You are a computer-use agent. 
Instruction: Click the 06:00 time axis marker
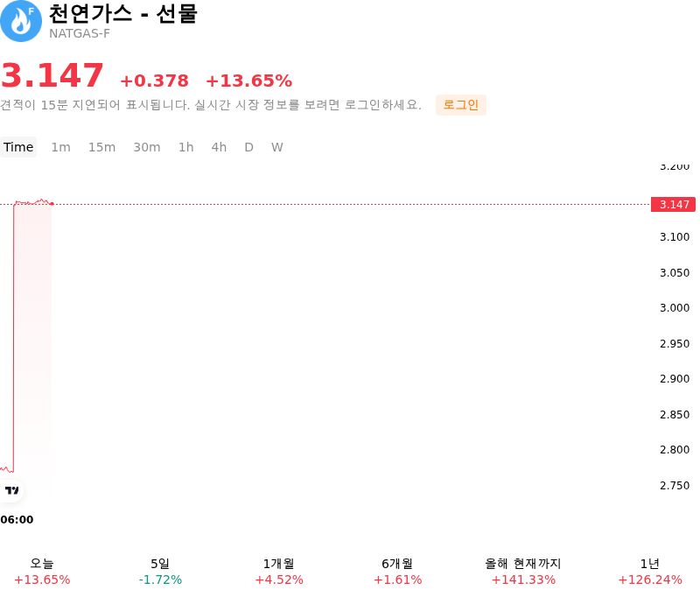click(x=17, y=520)
